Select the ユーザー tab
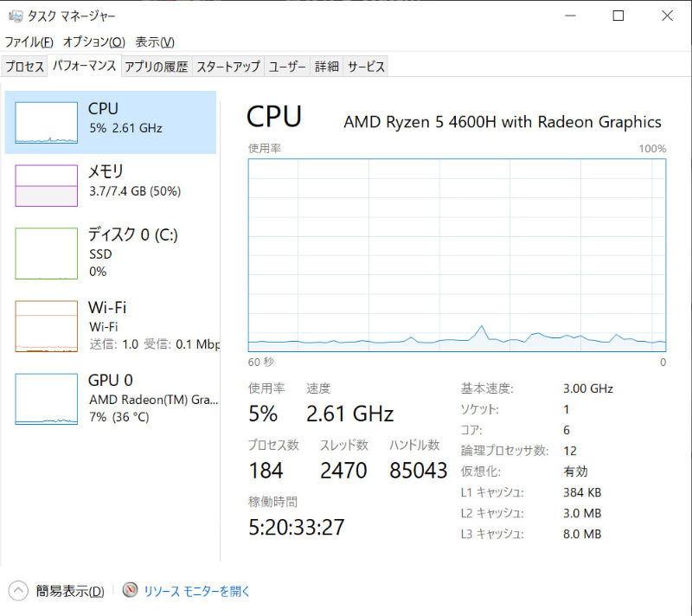692x616 pixels. [x=286, y=66]
